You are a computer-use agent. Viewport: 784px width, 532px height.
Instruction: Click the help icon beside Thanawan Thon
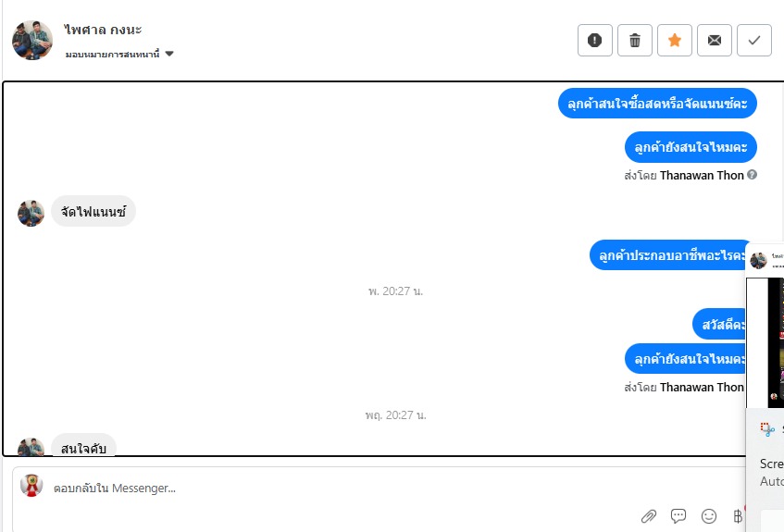point(752,175)
